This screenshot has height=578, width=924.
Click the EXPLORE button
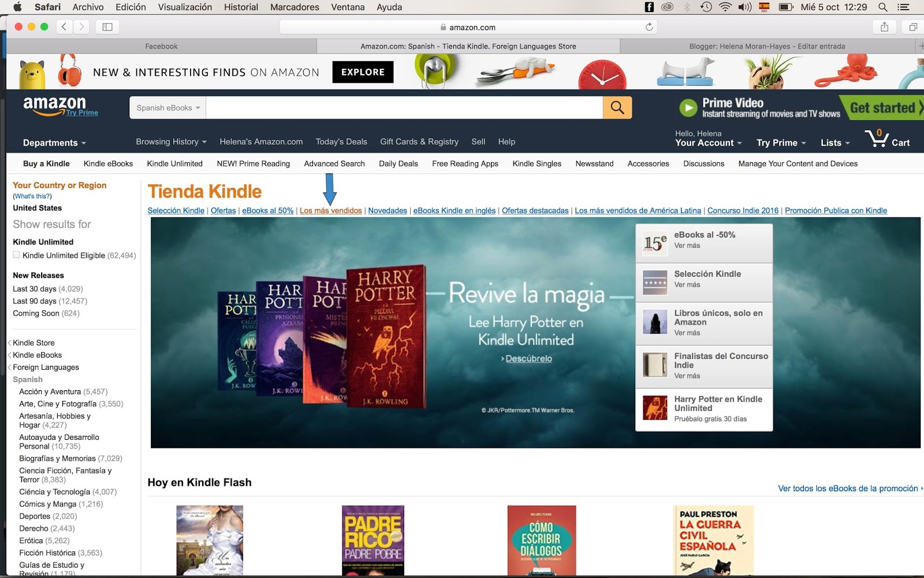363,72
